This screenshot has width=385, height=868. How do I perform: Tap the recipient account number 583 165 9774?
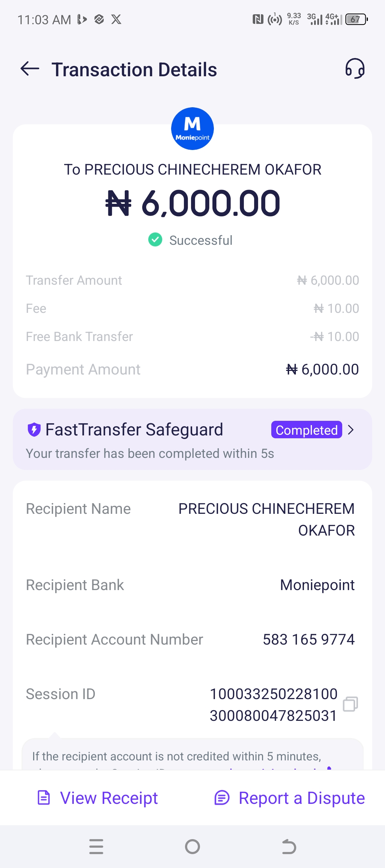point(309,640)
